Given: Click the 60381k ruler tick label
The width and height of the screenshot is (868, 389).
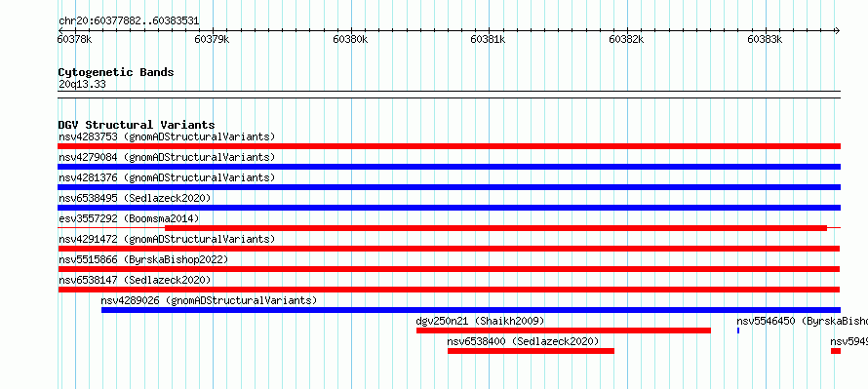Looking at the screenshot, I should coord(488,39).
